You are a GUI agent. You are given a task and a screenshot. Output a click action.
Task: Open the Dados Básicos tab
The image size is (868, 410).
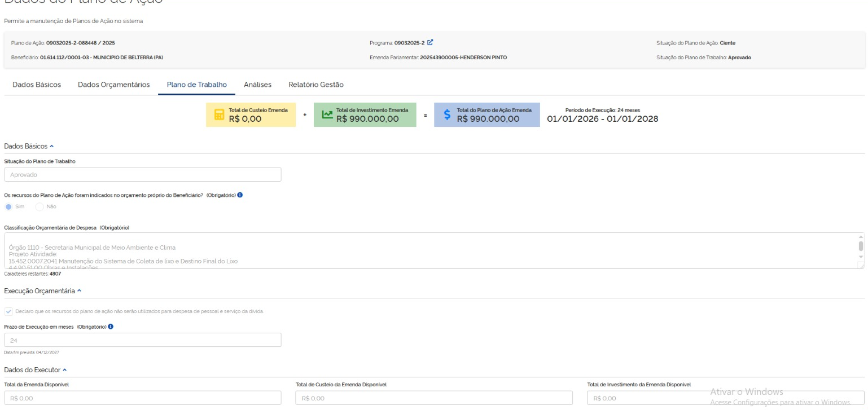point(37,85)
